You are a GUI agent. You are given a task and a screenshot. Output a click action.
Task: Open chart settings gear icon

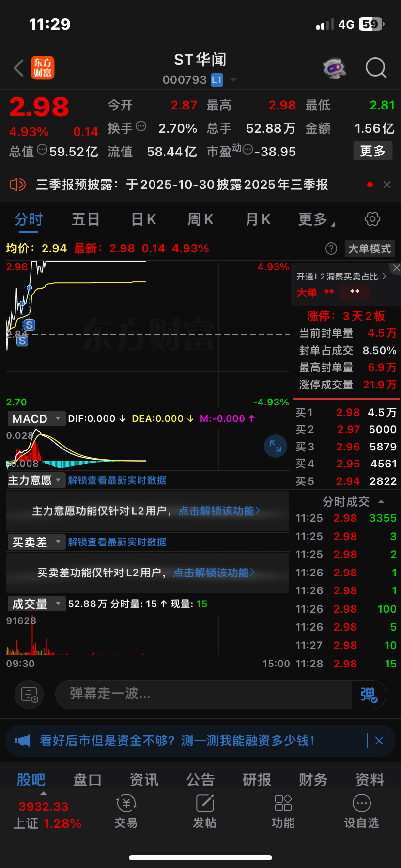[372, 219]
